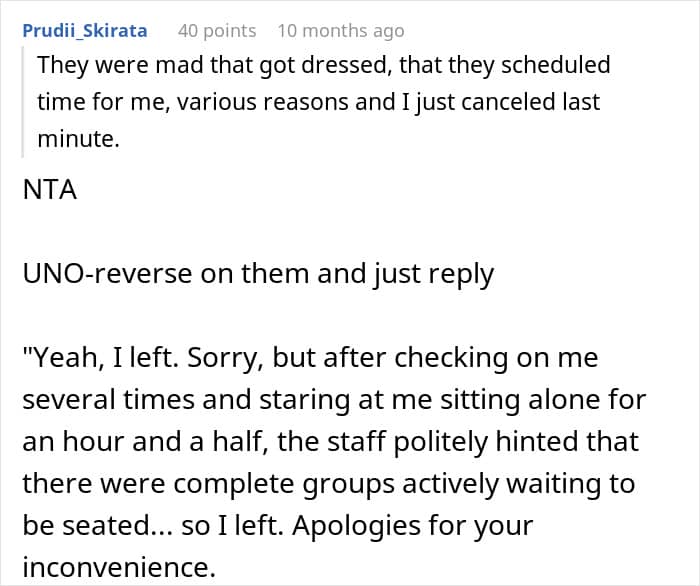Click the "10 months ago" timestamp
This screenshot has width=700, height=586.
[341, 31]
